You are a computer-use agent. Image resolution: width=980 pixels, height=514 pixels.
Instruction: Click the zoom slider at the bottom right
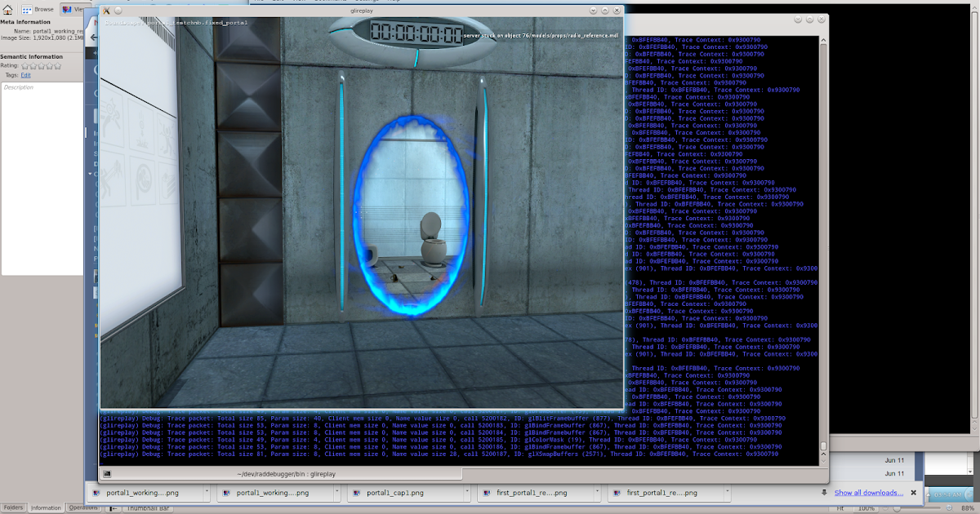pyautogui.click(x=898, y=507)
